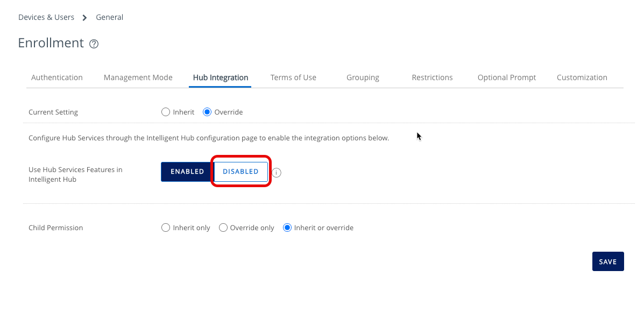Open the Enrollment help tooltip icon
This screenshot has width=644, height=320.
tap(94, 44)
